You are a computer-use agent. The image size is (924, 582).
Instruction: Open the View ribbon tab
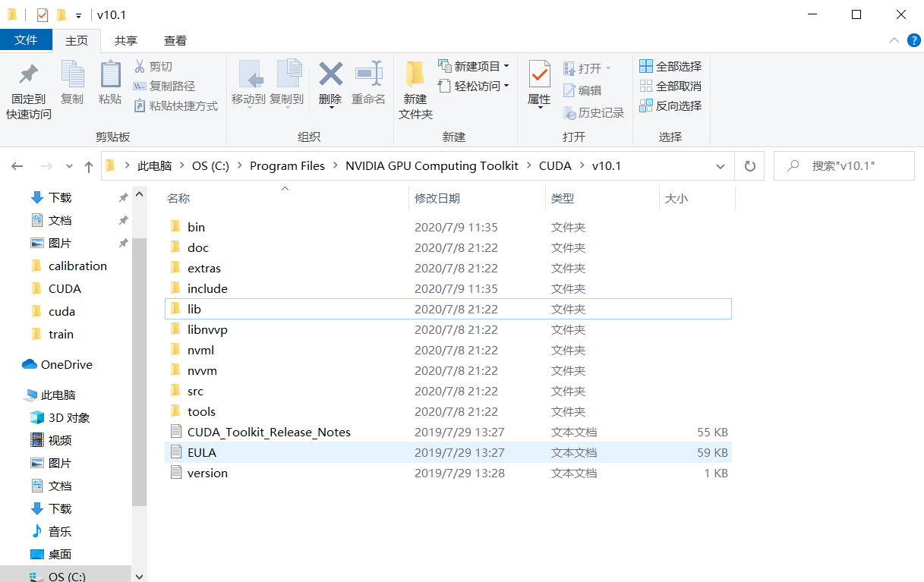coord(175,41)
